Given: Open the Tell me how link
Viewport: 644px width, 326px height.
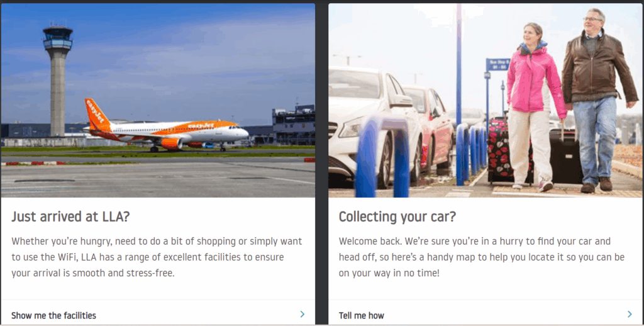Looking at the screenshot, I should [x=362, y=315].
